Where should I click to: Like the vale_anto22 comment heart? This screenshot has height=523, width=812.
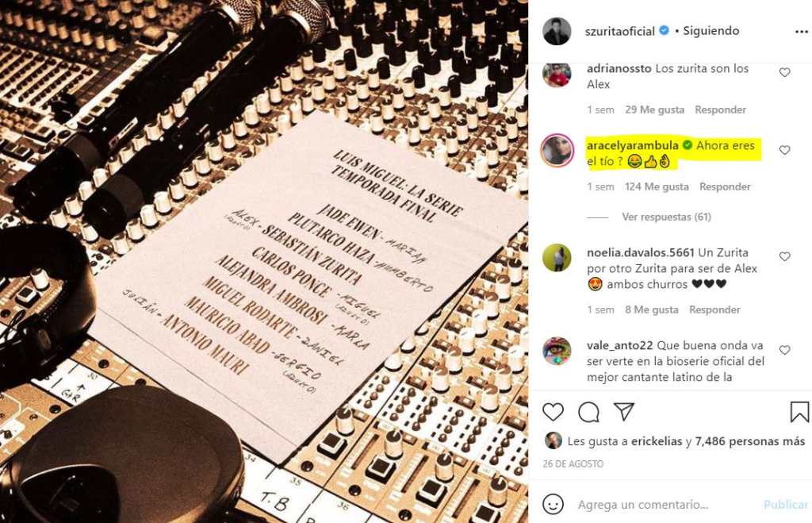tap(784, 350)
